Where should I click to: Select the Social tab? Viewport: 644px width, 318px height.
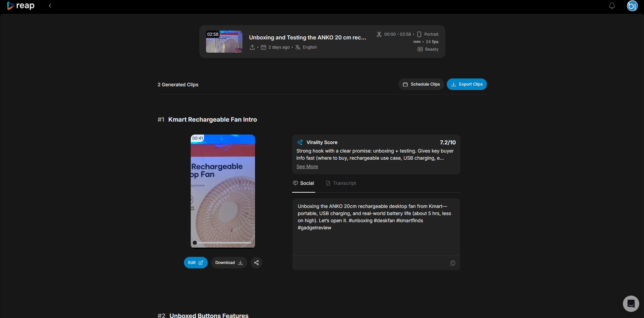[303, 183]
